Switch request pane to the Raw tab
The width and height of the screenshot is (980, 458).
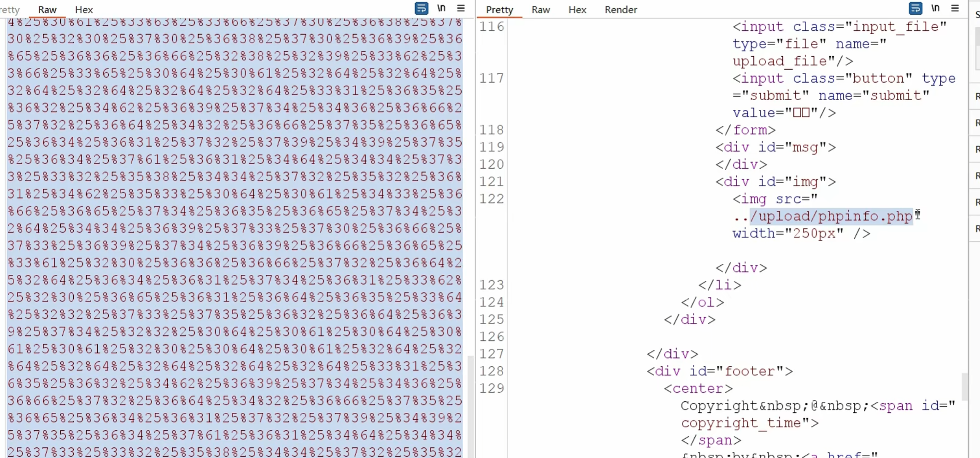click(47, 10)
